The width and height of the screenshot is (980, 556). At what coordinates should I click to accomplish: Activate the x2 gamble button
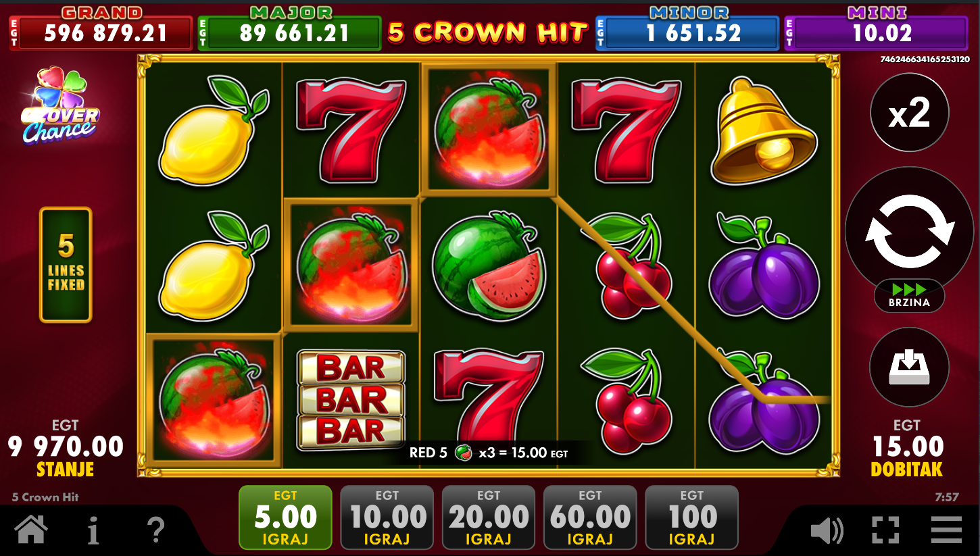[910, 113]
